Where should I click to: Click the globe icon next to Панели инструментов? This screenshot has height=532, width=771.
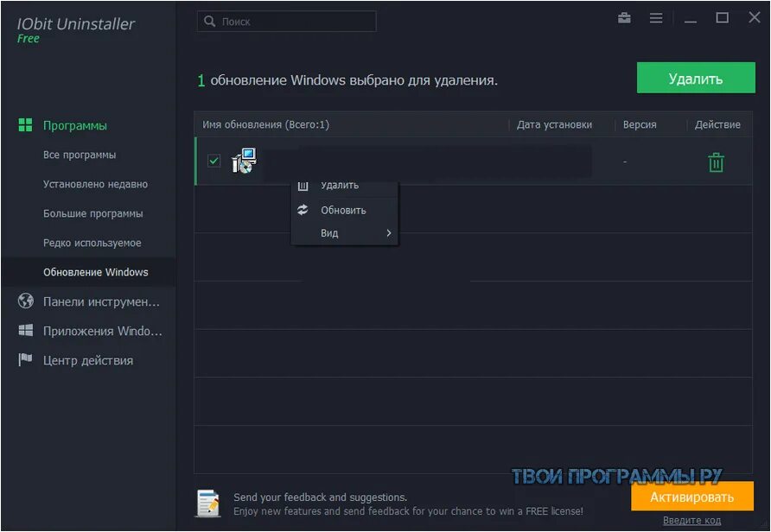pyautogui.click(x=26, y=301)
